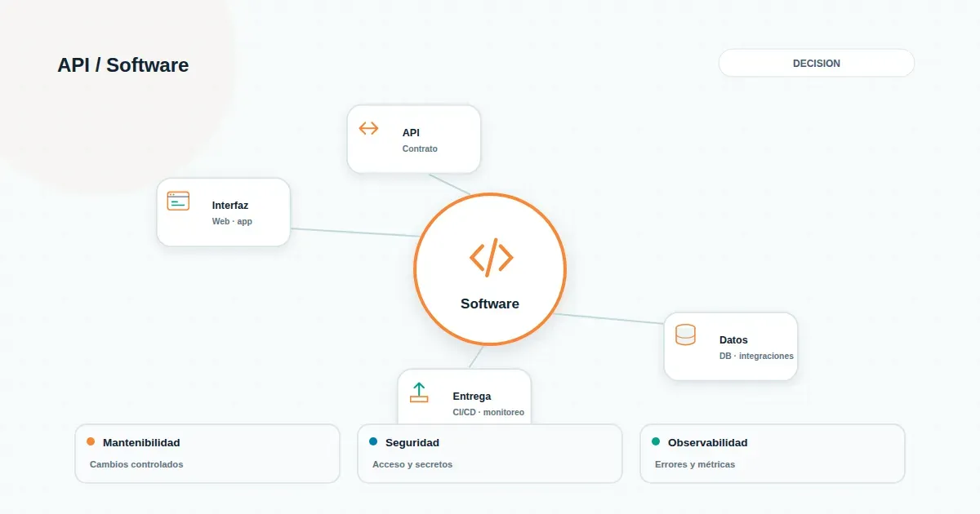
Task: Open the Entrega CI/CD card
Action: [465, 397]
